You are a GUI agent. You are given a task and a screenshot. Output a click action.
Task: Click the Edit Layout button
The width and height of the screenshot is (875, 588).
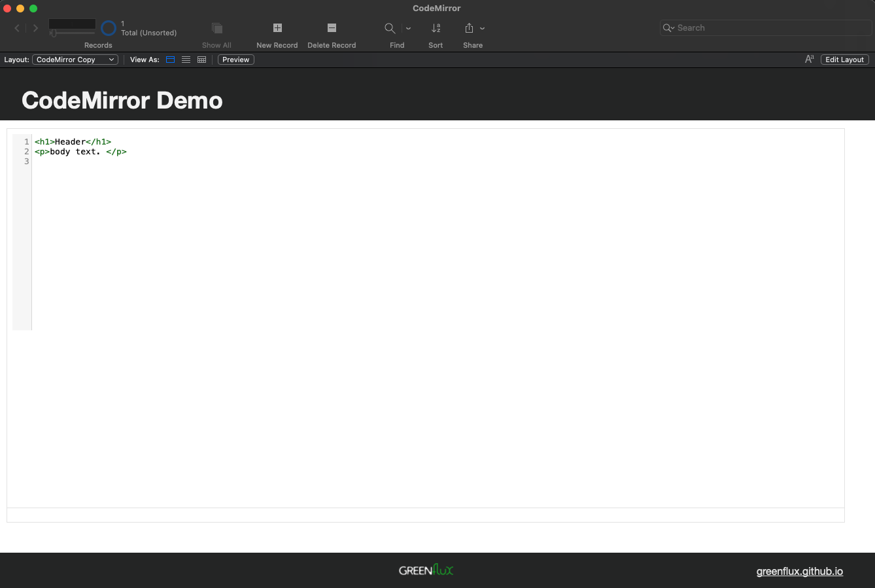tap(844, 60)
